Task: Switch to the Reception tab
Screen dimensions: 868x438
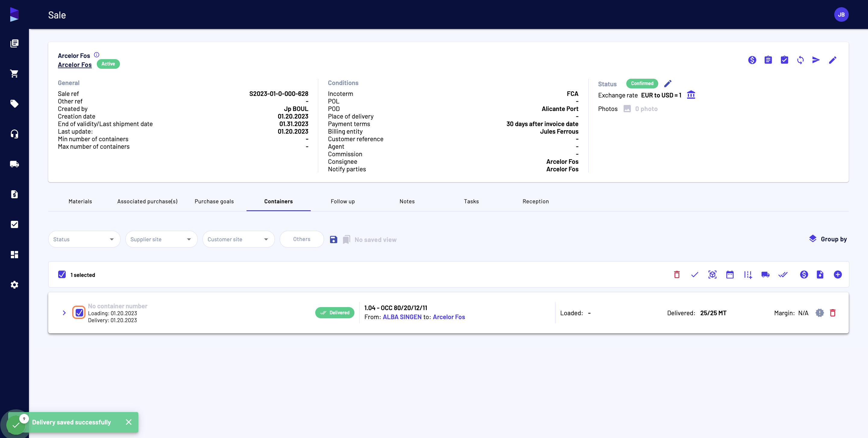Action: pos(536,201)
